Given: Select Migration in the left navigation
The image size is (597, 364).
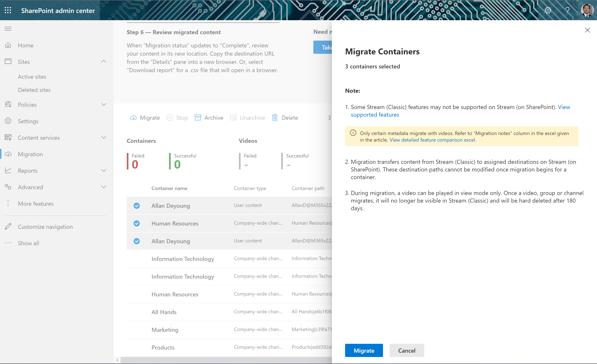Looking at the screenshot, I should 30,154.
